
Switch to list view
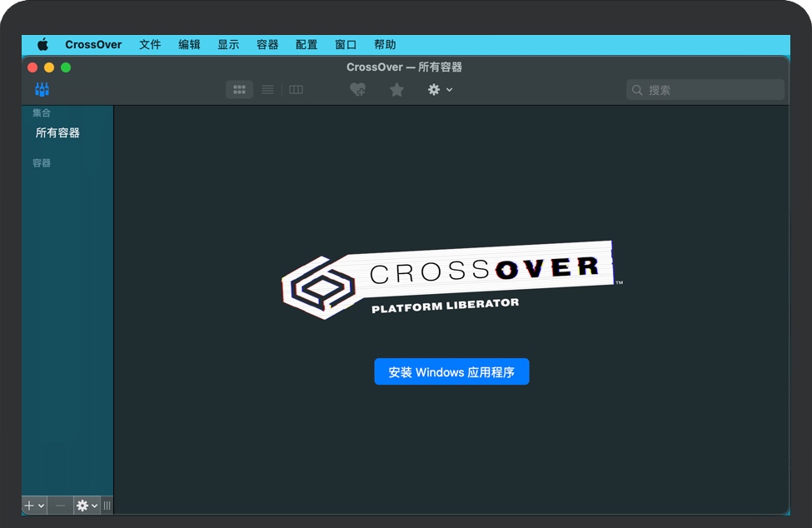point(267,89)
